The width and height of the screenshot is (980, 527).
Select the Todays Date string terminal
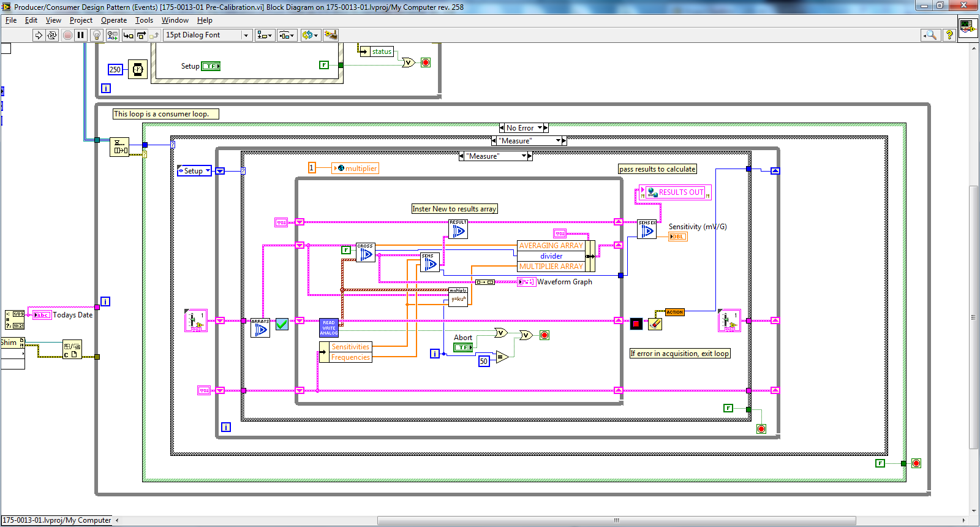coord(42,315)
